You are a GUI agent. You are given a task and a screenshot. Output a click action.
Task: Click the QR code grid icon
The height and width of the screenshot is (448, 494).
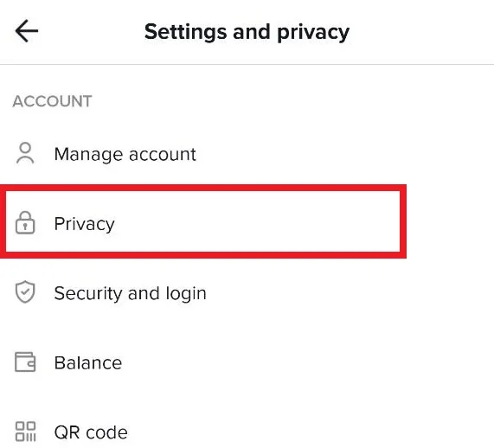[x=25, y=432]
